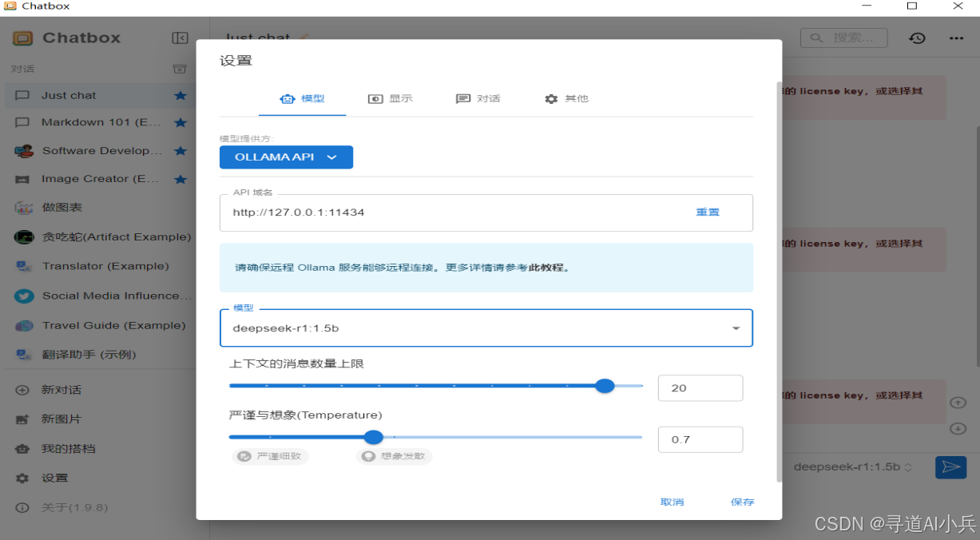Click the 贪吃蛇 conversation avatar icon

[x=24, y=236]
